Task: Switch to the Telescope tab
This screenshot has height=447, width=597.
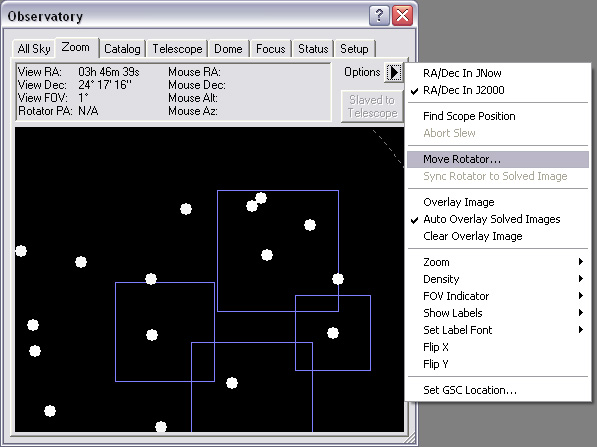Action: (177, 49)
